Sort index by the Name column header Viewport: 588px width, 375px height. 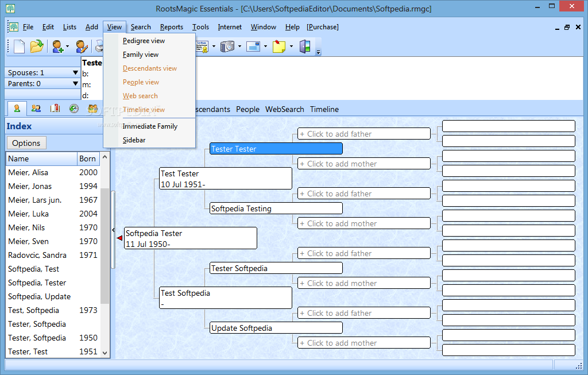[41, 158]
